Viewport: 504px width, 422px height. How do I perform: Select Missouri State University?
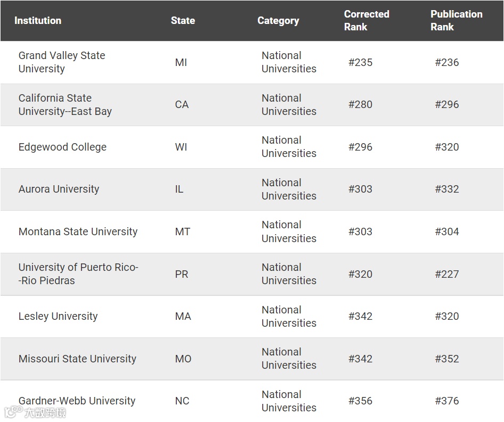(x=77, y=359)
